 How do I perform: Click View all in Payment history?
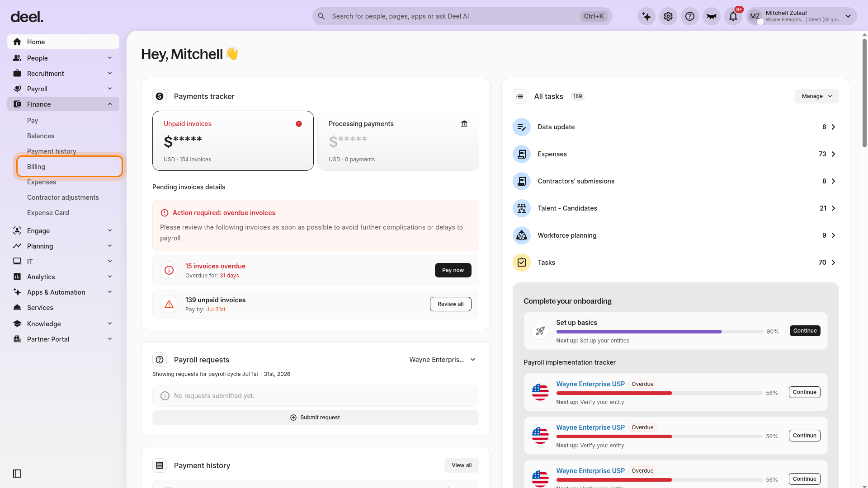click(462, 465)
